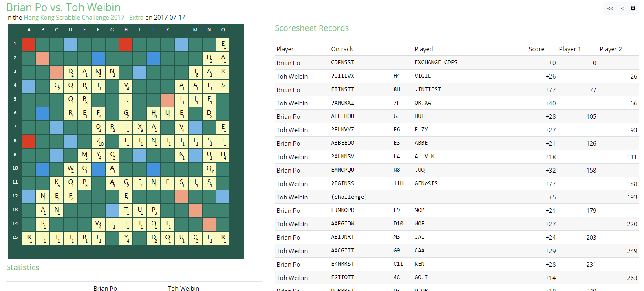The height and width of the screenshot is (291, 644).
Task: Select the 'GO.I' played word
Action: (x=421, y=277)
